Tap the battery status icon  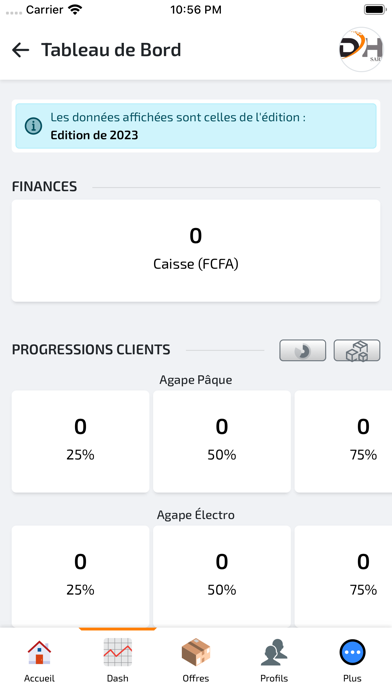[375, 9]
